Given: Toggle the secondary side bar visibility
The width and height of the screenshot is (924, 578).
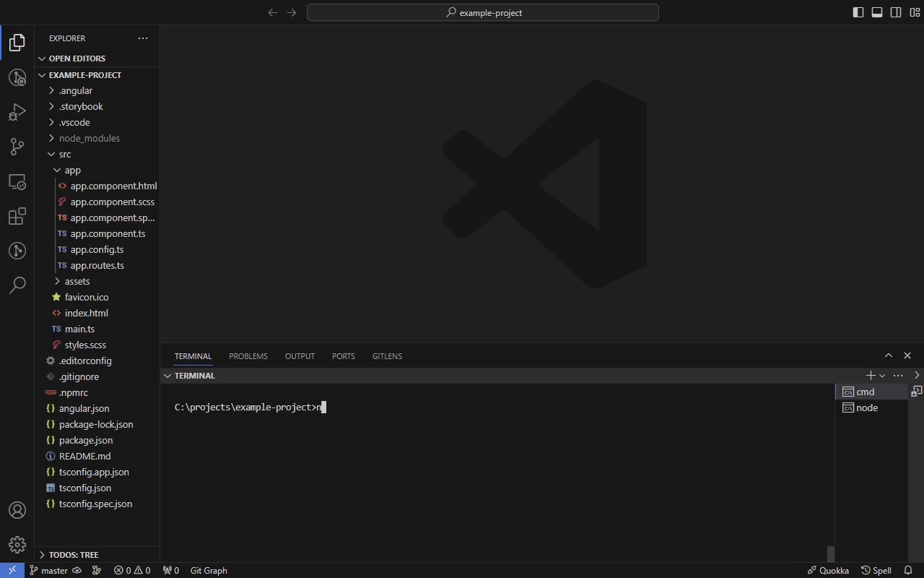Looking at the screenshot, I should 896,12.
